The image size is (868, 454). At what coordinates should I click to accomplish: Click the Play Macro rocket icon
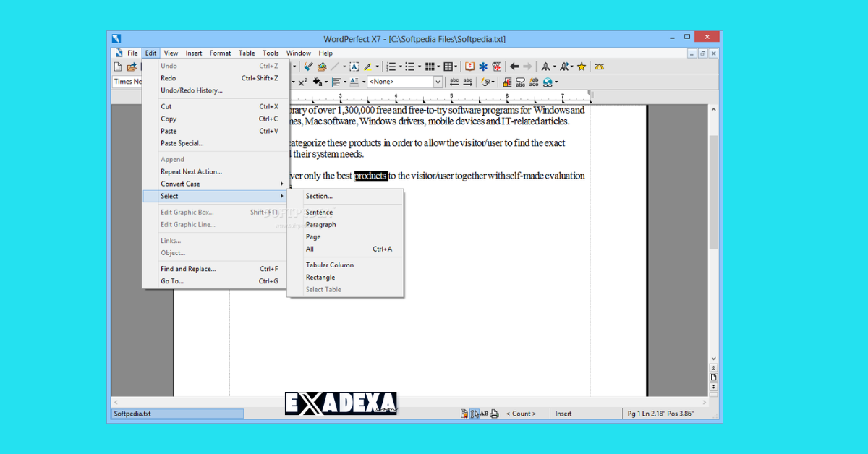545,66
